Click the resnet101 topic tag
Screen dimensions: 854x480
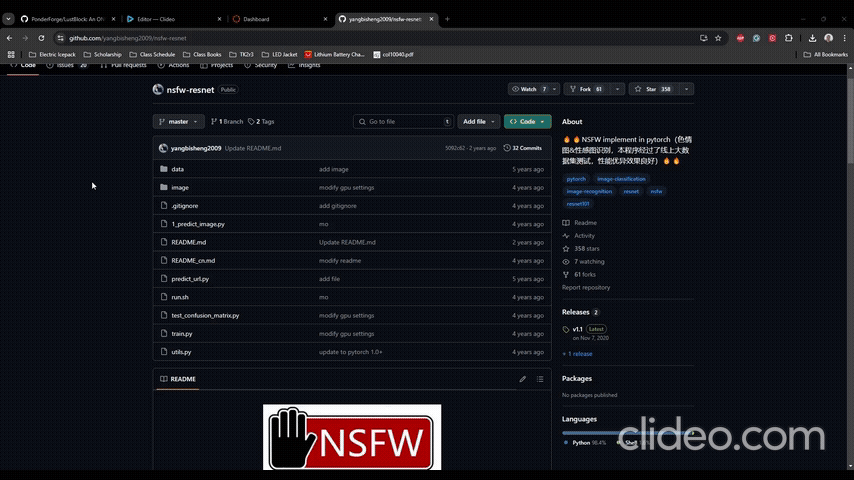tap(578, 204)
